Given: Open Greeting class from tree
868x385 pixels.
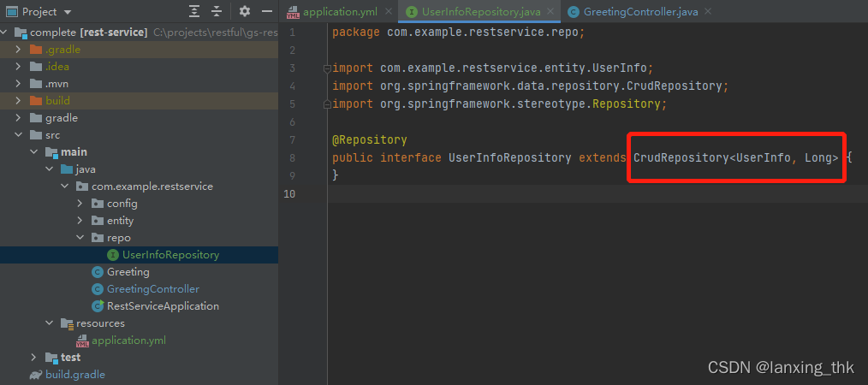Looking at the screenshot, I should click(128, 272).
